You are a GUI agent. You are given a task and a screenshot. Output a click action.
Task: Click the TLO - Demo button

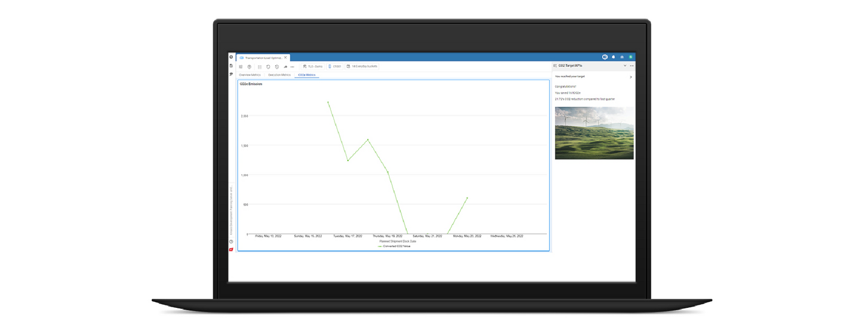pos(312,66)
